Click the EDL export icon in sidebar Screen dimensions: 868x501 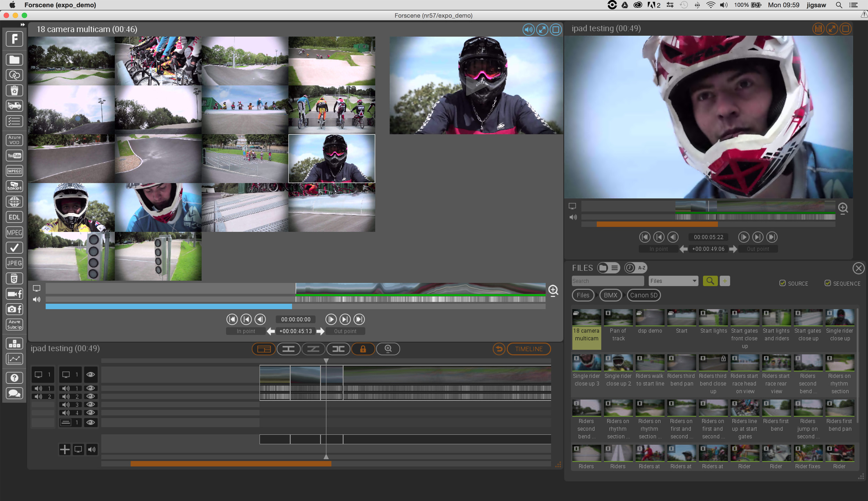[14, 217]
